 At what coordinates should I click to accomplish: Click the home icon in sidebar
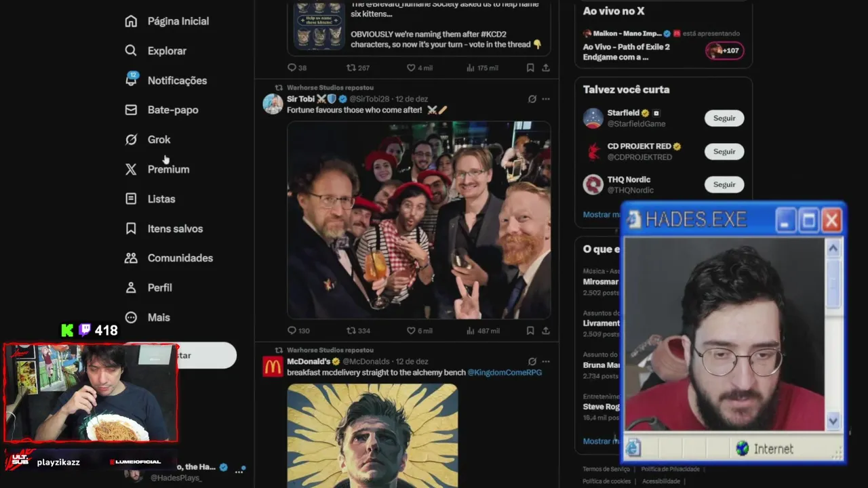[131, 21]
